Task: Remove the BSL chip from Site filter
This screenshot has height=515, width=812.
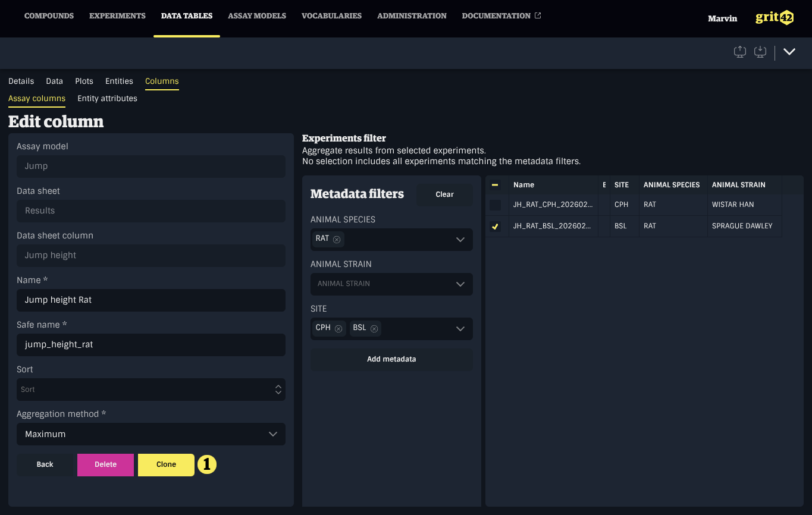Action: click(374, 328)
